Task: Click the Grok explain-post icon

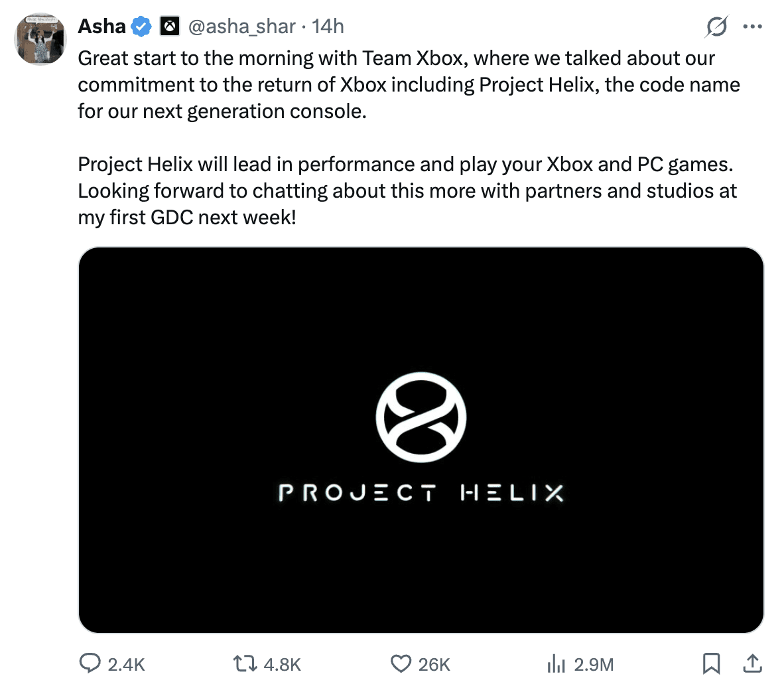Action: coord(716,27)
